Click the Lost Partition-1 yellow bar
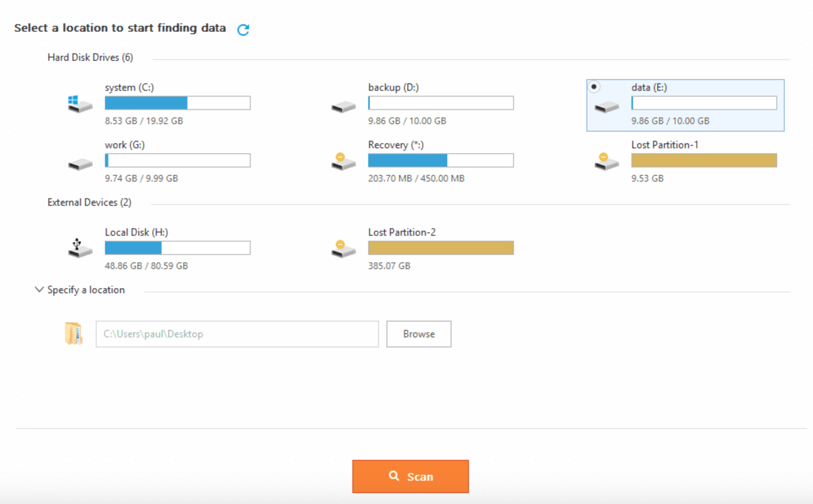The height and width of the screenshot is (504, 813). (x=704, y=160)
